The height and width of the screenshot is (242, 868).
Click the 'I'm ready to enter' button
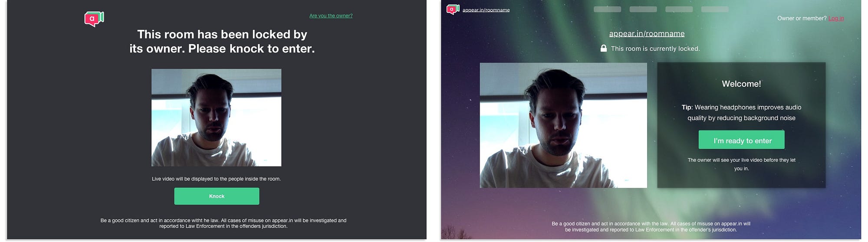pos(741,140)
